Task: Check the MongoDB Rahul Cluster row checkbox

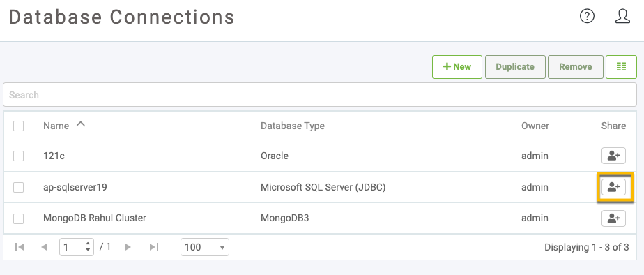Action: 19,218
